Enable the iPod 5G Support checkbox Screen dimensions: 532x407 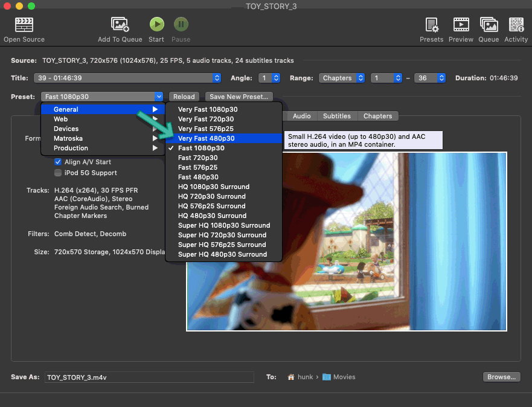point(58,173)
